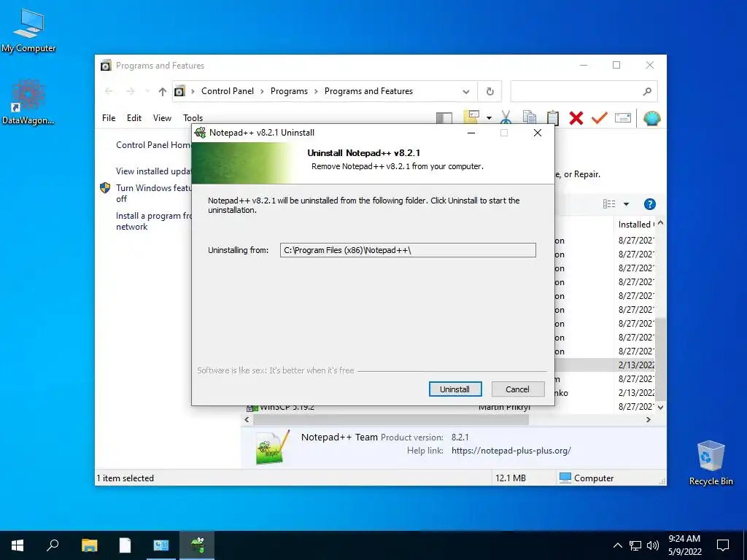The width and height of the screenshot is (747, 560).
Task: Click Control Panel in the address breadcrumb
Action: tap(228, 91)
